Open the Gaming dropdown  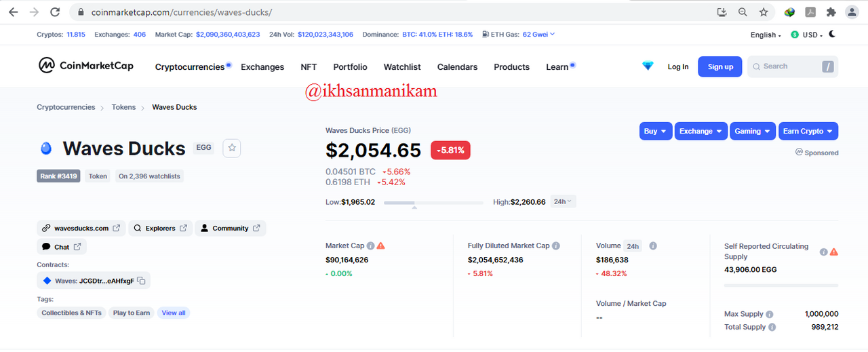(753, 131)
